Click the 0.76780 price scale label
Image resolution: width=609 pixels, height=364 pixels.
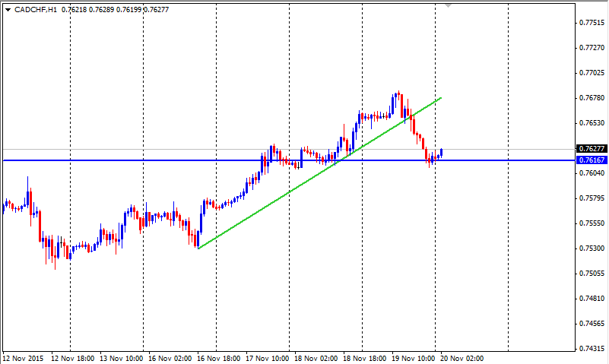click(x=592, y=98)
